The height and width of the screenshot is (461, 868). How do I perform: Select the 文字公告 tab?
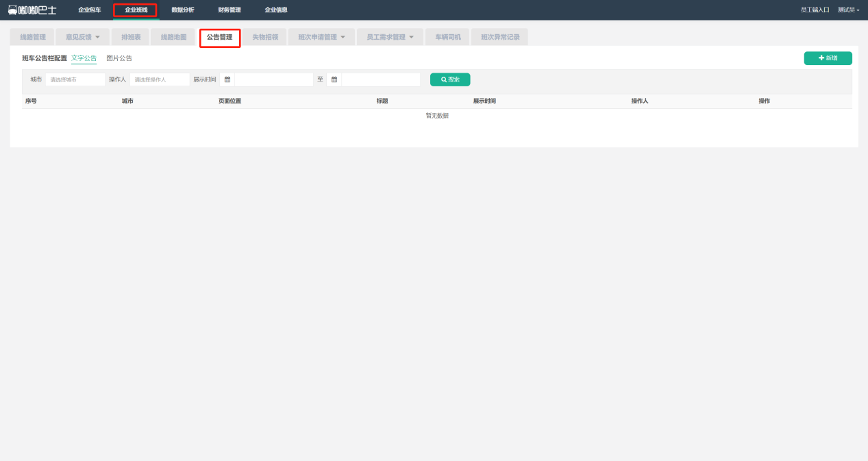(84, 58)
